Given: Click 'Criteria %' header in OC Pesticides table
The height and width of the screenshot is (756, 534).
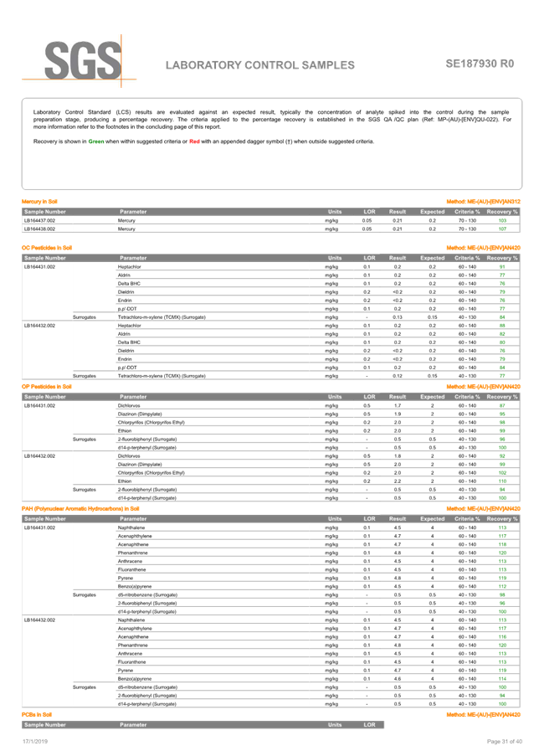Looking at the screenshot, I should pyautogui.click(x=467, y=258).
